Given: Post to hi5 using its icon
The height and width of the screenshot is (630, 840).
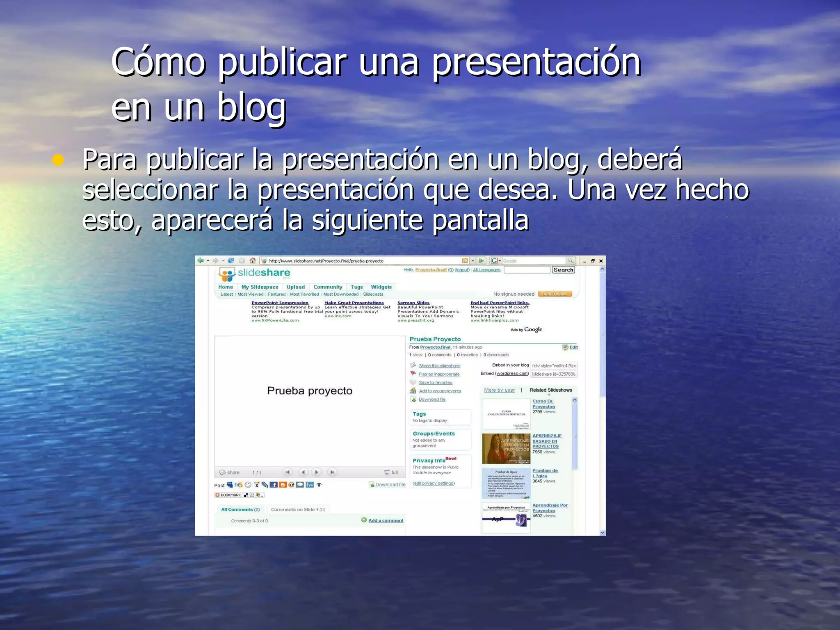Looking at the screenshot, I should [x=238, y=485].
